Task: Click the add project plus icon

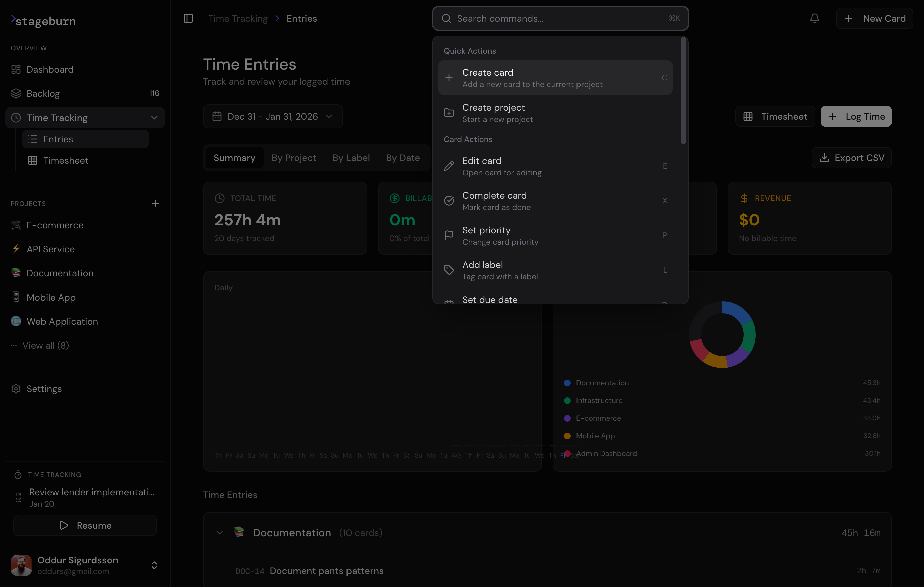Action: coord(156,203)
